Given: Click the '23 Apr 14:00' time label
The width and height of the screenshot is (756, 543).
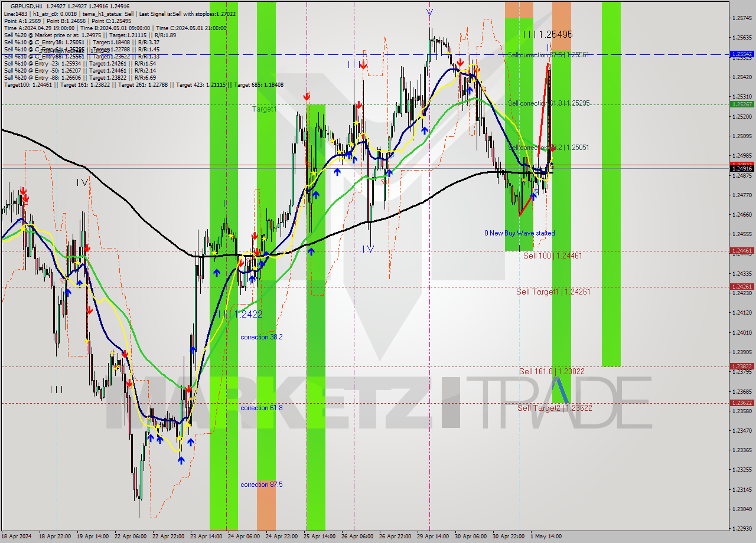Looking at the screenshot, I should (206, 537).
